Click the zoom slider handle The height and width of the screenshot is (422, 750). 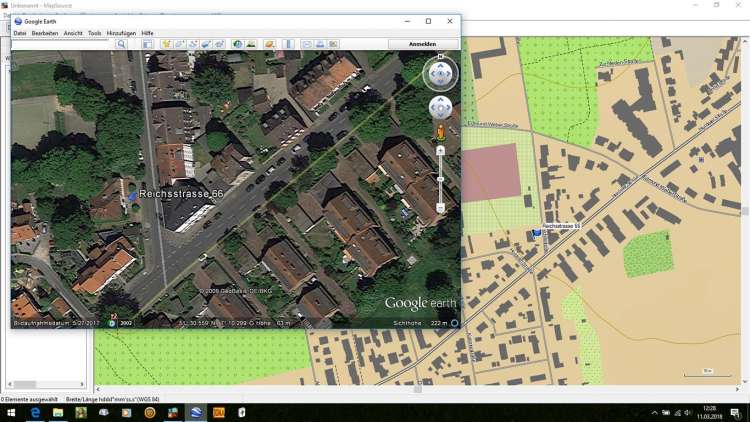441,179
